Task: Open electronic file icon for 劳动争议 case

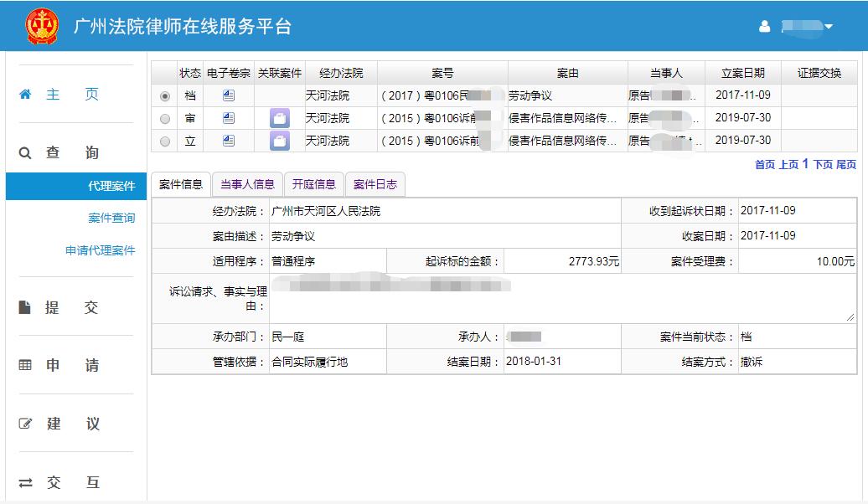Action: (x=229, y=95)
